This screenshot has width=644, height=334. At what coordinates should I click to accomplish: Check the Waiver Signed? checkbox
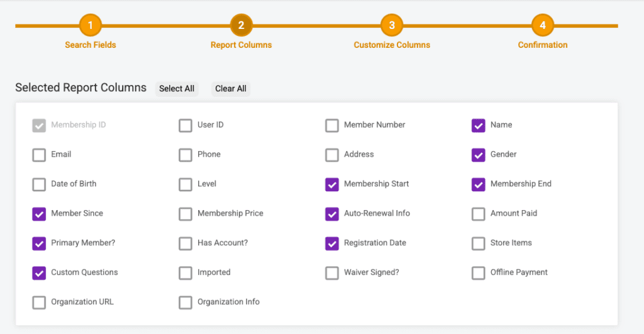coord(332,273)
